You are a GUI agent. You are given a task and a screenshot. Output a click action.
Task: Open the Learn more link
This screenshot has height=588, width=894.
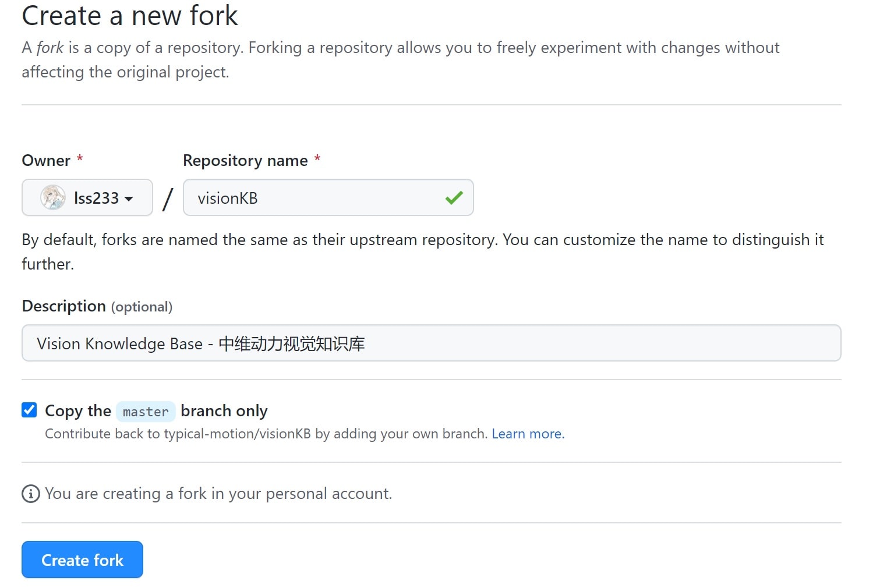coord(526,434)
